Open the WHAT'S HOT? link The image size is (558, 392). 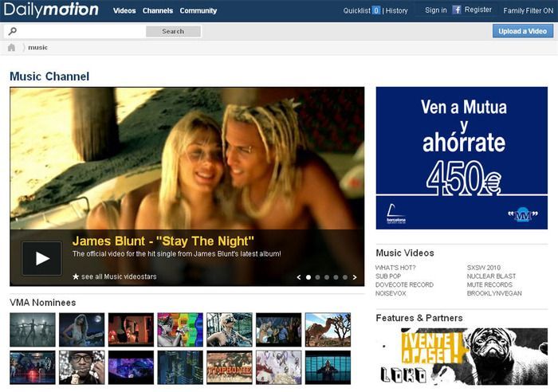[395, 268]
